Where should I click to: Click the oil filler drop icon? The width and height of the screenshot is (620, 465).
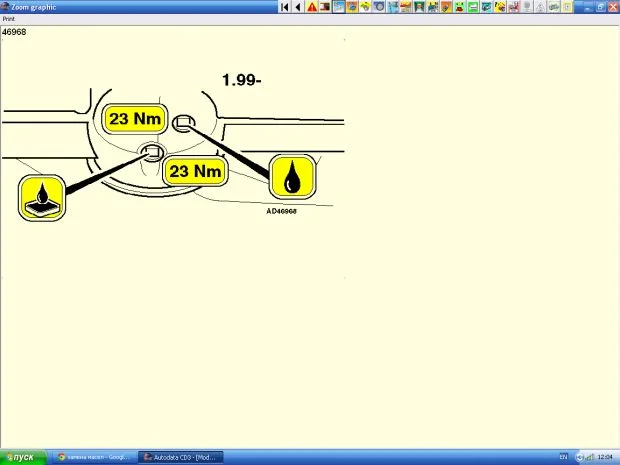coord(291,178)
